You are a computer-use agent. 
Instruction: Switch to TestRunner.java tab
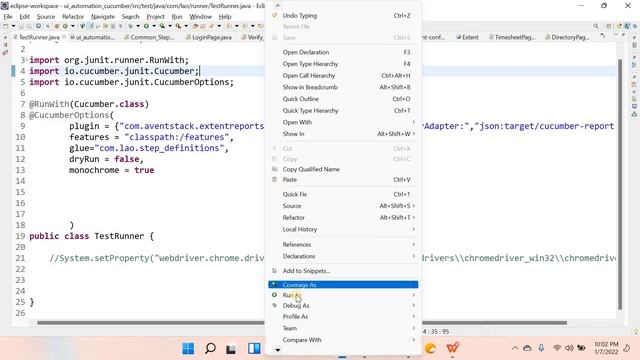(x=39, y=37)
